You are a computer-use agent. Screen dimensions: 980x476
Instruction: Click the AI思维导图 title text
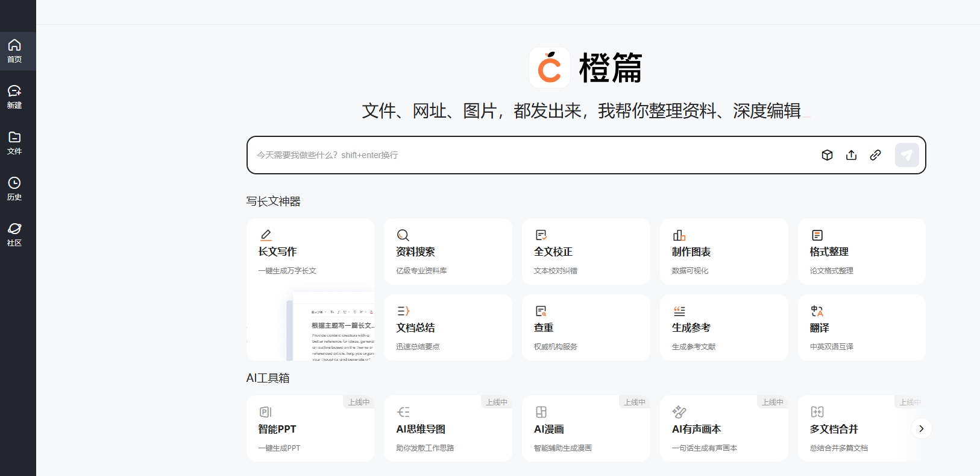coord(421,429)
